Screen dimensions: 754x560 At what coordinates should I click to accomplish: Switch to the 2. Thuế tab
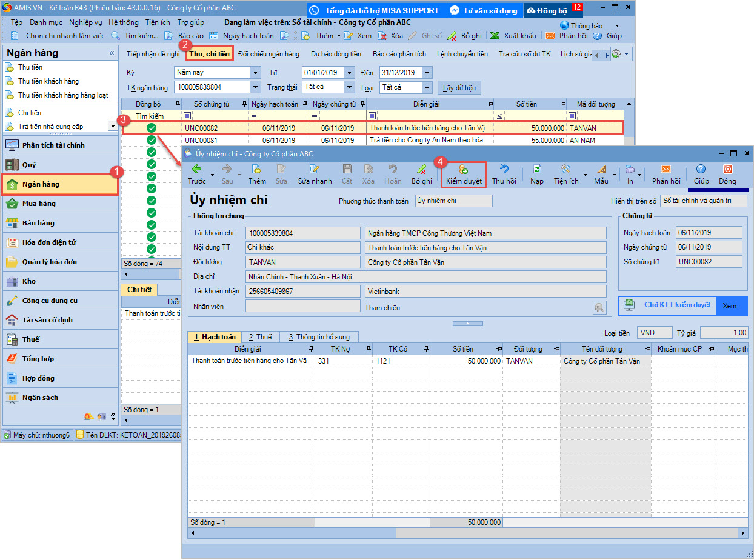click(x=261, y=337)
